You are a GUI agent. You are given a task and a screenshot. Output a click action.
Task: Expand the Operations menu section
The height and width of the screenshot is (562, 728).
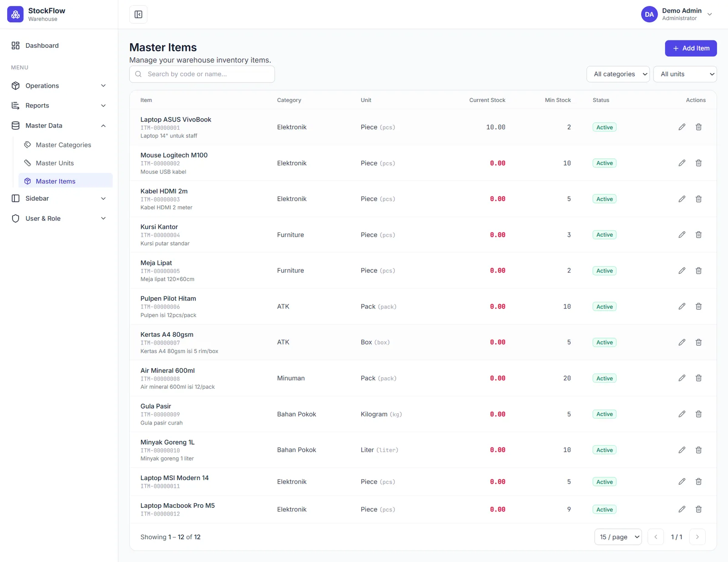tap(59, 86)
